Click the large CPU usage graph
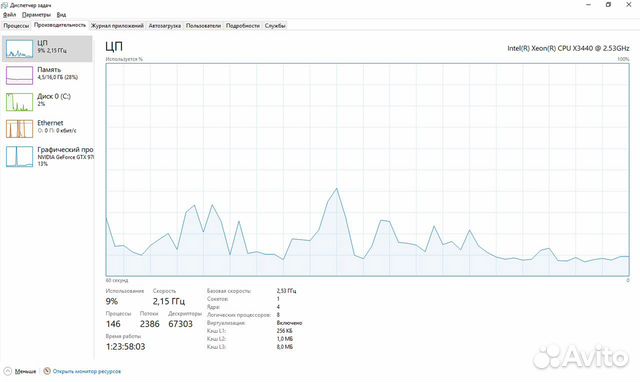Image resolution: width=640 pixels, height=382 pixels. pos(367,169)
